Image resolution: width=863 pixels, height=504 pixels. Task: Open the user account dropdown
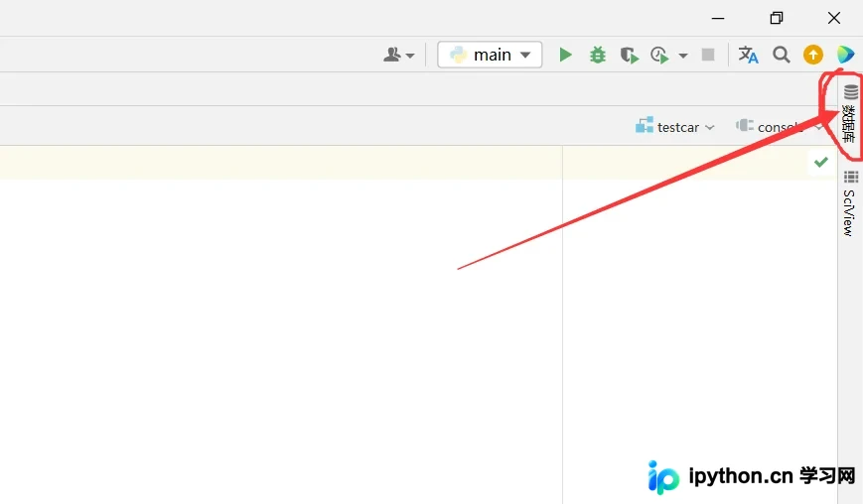click(398, 55)
